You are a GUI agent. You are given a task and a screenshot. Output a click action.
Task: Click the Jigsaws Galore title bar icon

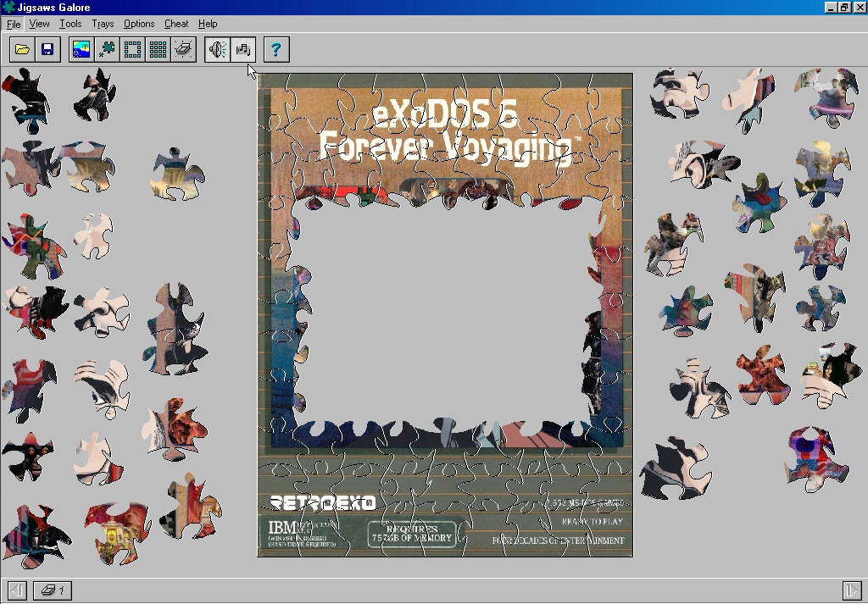8,7
